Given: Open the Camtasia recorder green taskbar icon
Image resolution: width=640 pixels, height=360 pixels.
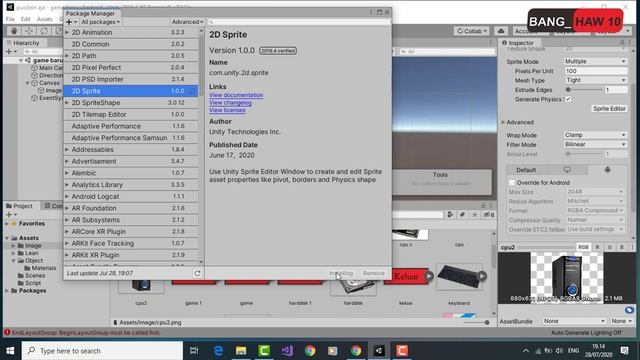Looking at the screenshot, I should (x=264, y=351).
